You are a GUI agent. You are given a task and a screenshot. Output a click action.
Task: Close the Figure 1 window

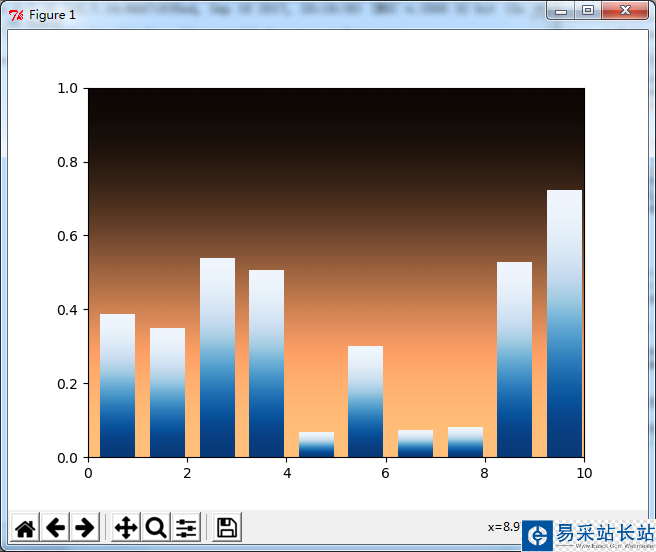(x=625, y=10)
